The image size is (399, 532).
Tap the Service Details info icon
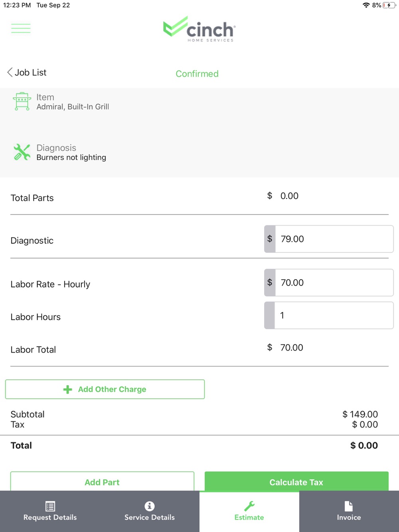click(150, 506)
